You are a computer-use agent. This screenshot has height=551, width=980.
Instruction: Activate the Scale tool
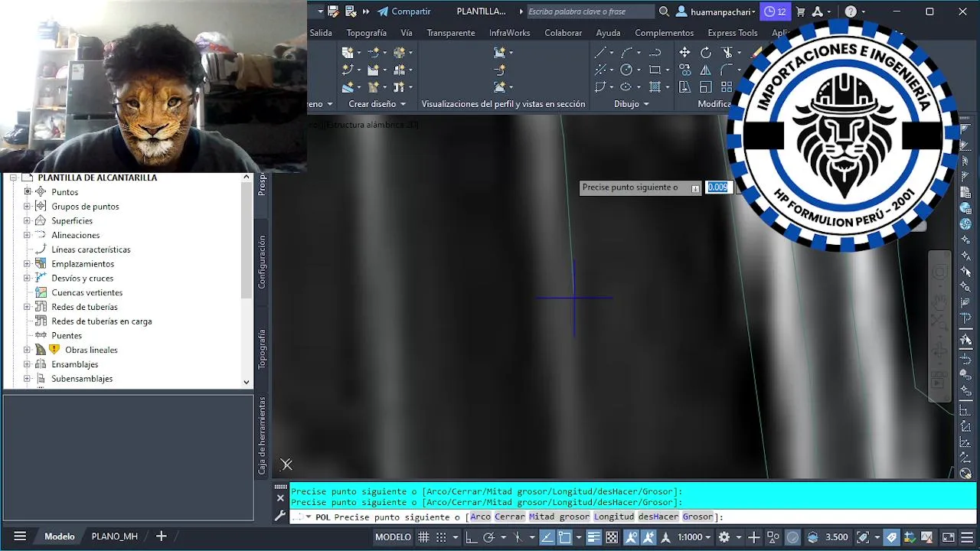[706, 87]
